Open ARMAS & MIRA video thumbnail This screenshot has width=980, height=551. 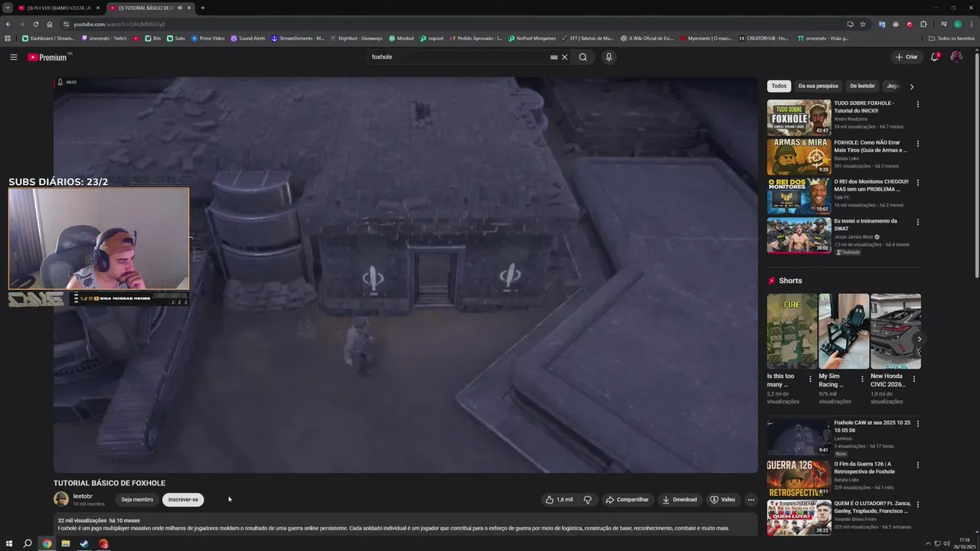[x=799, y=157]
